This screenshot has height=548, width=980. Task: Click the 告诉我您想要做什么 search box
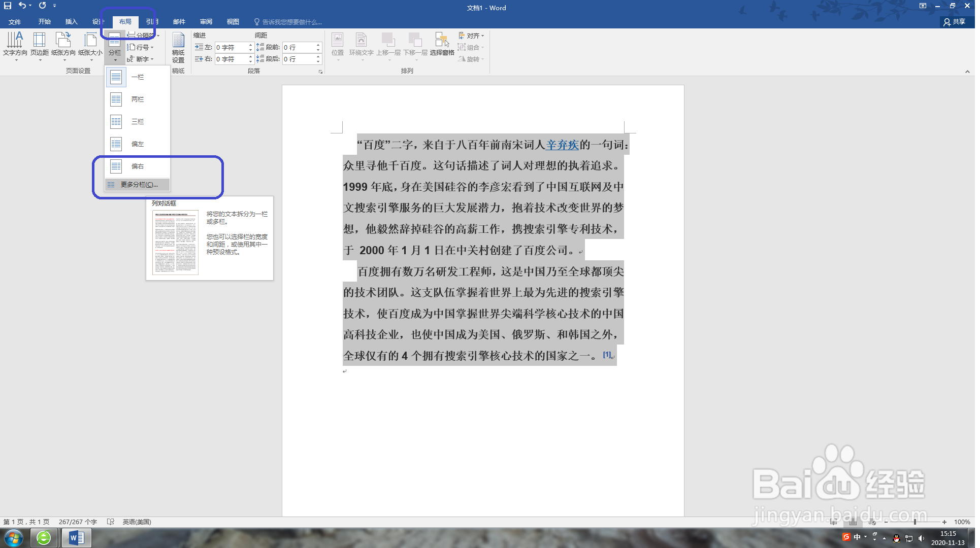point(288,22)
